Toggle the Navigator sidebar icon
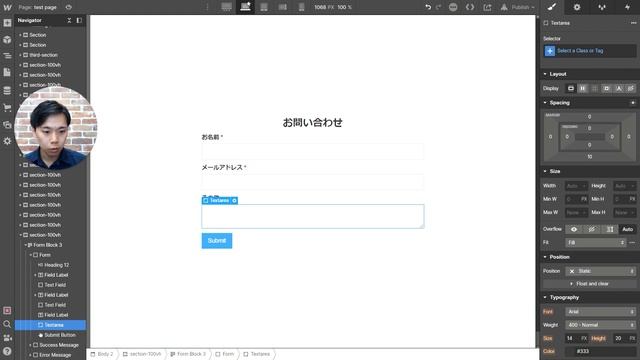 [x=7, y=56]
